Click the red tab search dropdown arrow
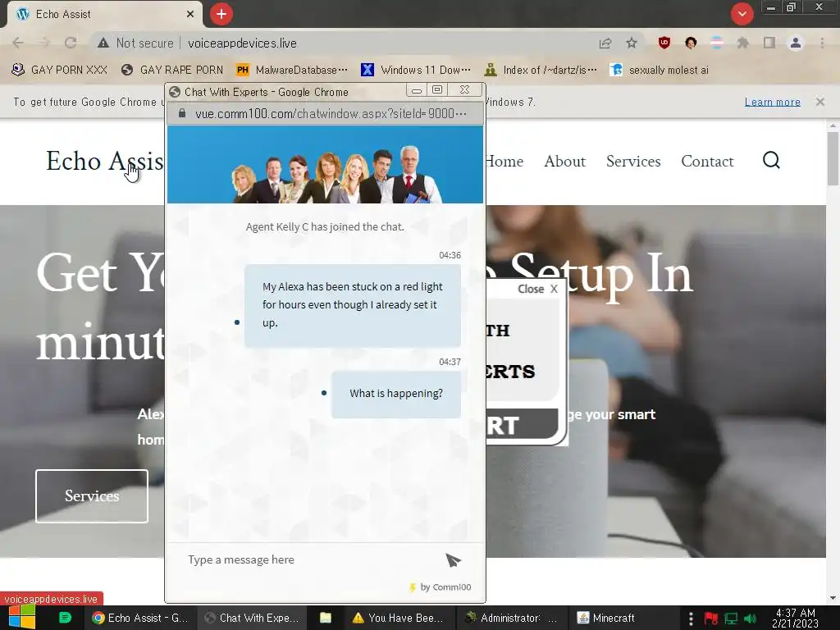Image resolution: width=840 pixels, height=630 pixels. (742, 14)
